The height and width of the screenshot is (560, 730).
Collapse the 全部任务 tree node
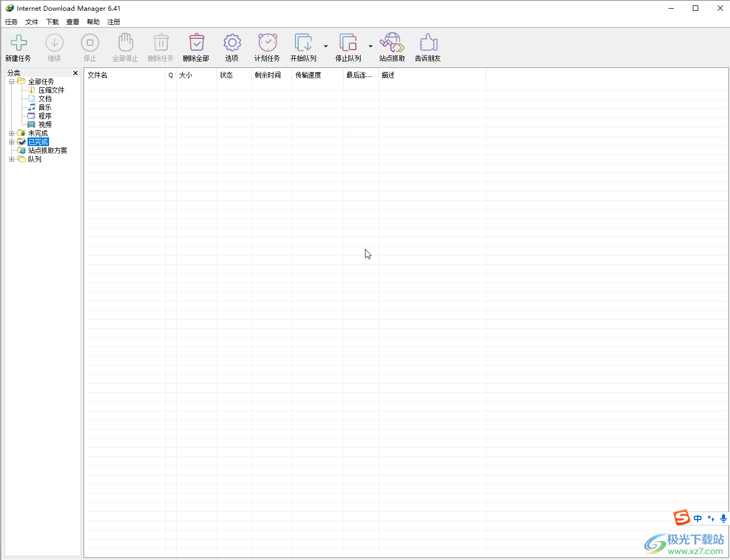click(11, 81)
